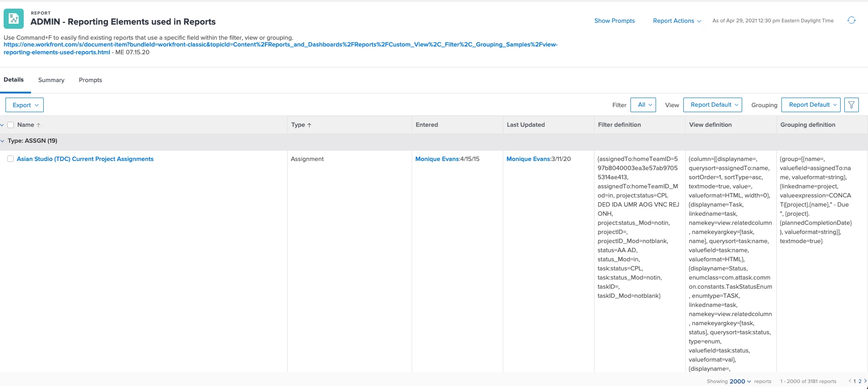The height and width of the screenshot is (389, 868).
Task: Open the filter funnel icon button
Action: pyautogui.click(x=851, y=105)
